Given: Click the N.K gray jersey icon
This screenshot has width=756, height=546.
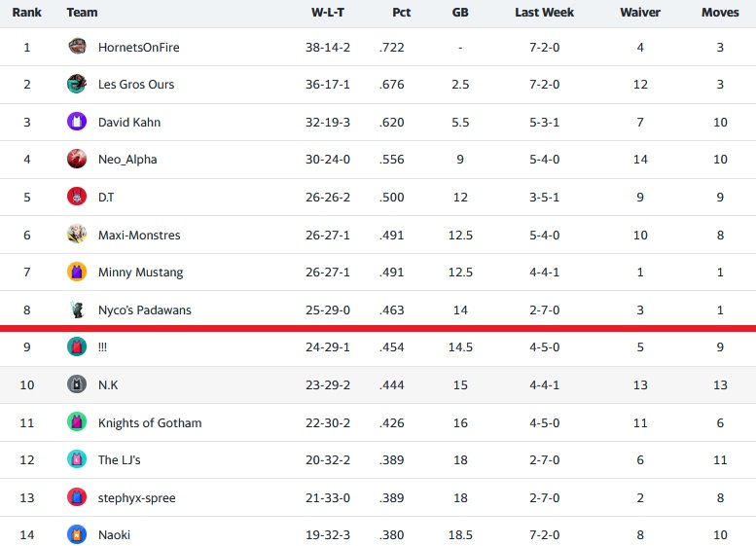Looking at the screenshot, I should [x=77, y=384].
